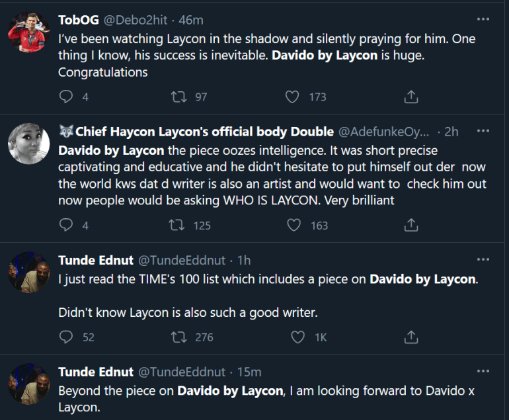Expand more options on Tunde Ednut's 1h tweet
509x420 pixels.
(483, 260)
